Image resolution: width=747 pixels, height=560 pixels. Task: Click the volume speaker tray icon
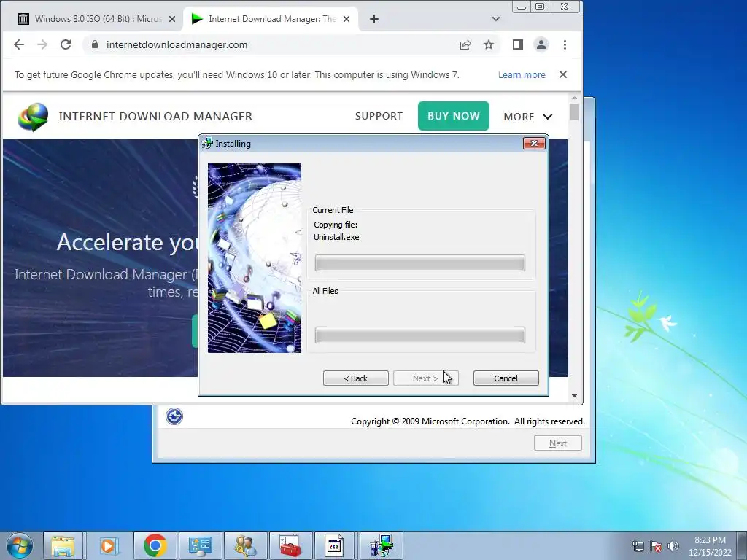(x=673, y=546)
